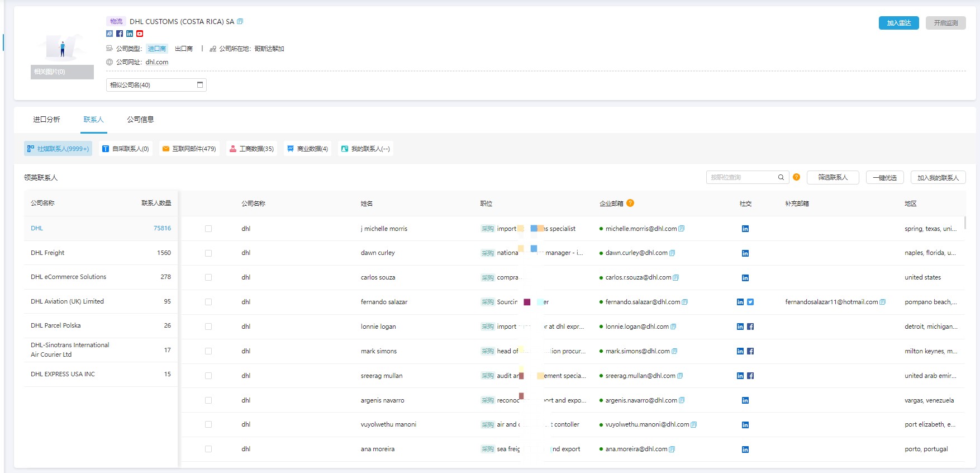Copy ana.moreira@dhl.com email address
980x473 pixels.
coord(672,449)
